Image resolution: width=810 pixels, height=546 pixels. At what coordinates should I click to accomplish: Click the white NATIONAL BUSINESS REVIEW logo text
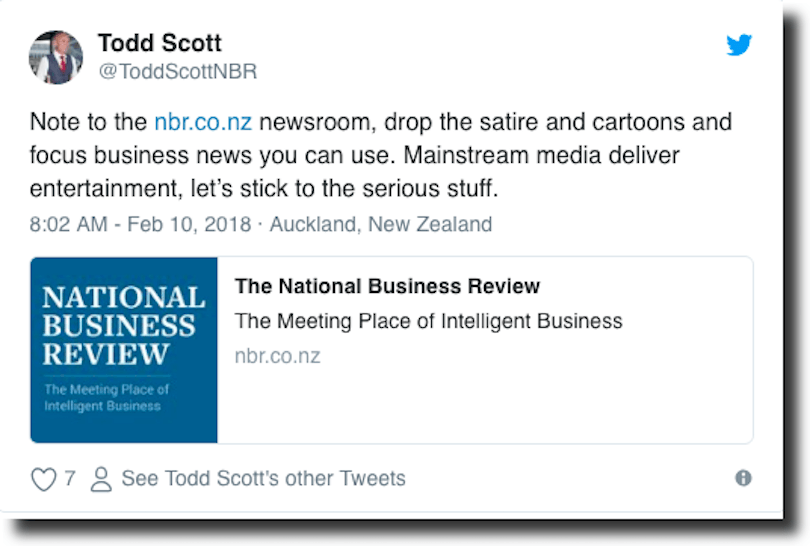click(x=123, y=325)
